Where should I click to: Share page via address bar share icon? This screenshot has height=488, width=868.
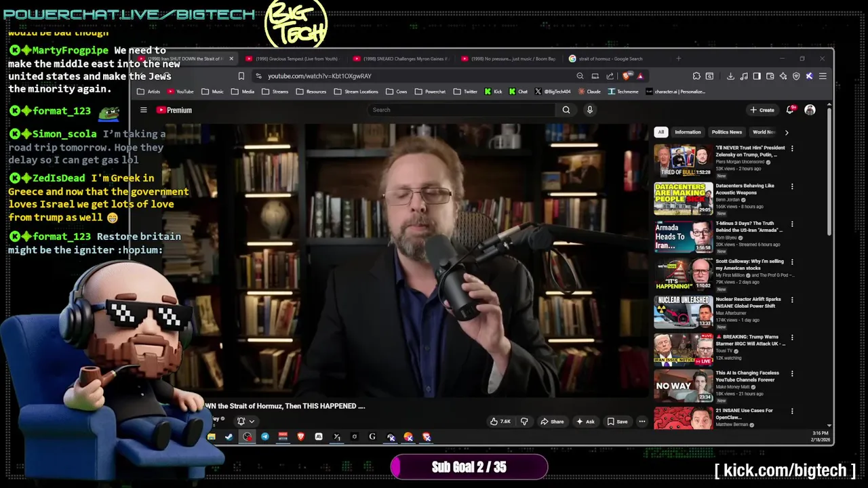tap(610, 76)
